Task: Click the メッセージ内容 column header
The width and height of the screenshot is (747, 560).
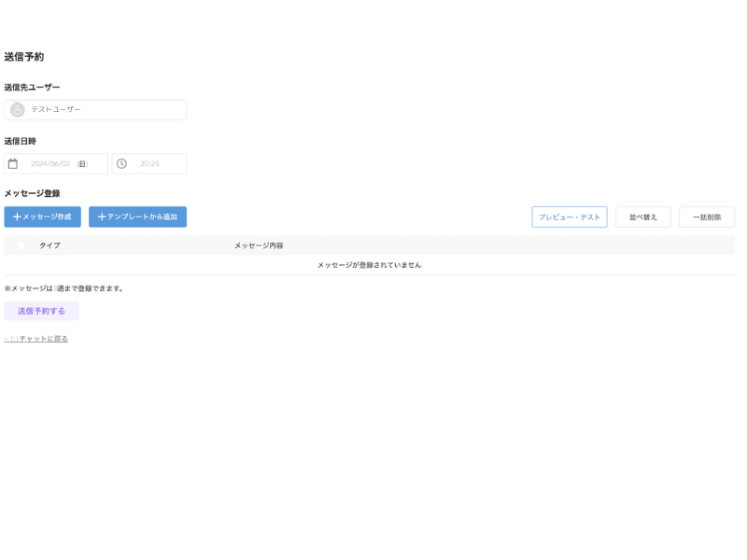Action: (x=259, y=245)
